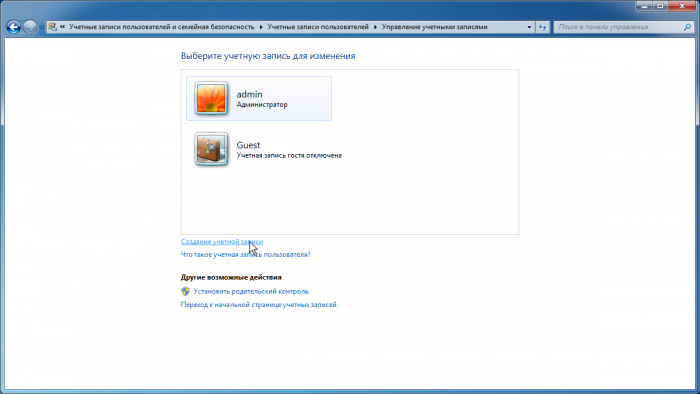Screen dimensions: 700x394
Task: Open breadcrumb 'Учетные записи пользователей и семейная безопасность'
Action: [162, 27]
